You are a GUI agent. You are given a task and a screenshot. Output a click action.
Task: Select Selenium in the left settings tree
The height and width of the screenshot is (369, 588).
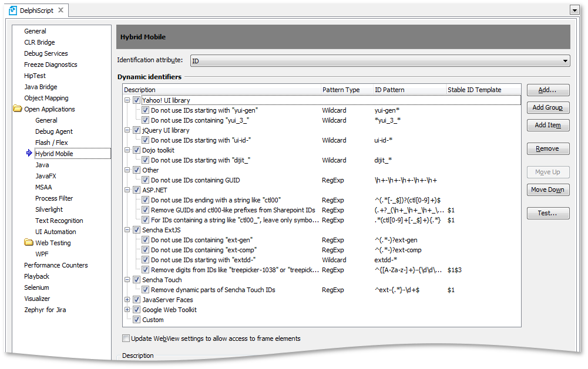36,287
